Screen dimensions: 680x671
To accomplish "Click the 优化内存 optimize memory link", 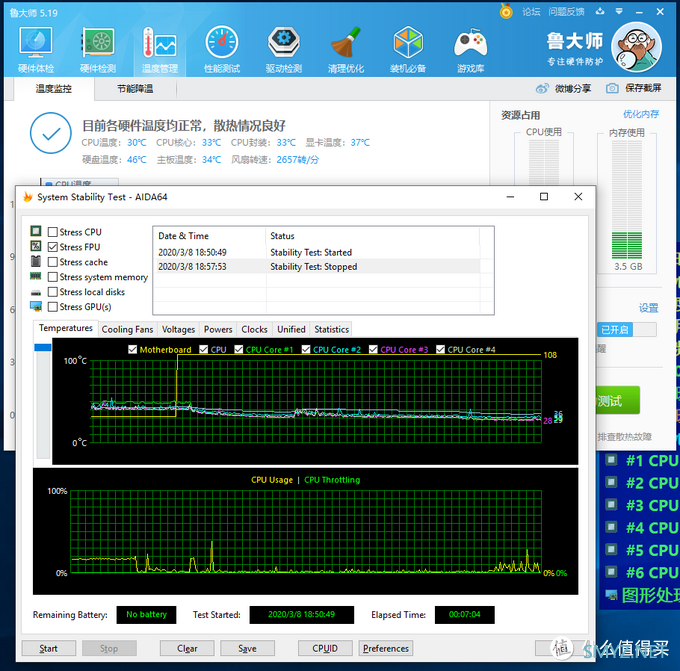I will 641,114.
